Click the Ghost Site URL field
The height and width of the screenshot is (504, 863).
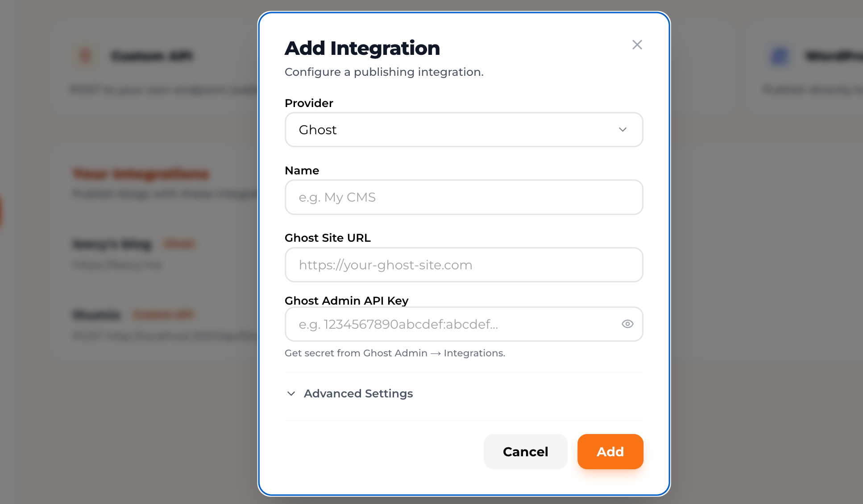463,265
